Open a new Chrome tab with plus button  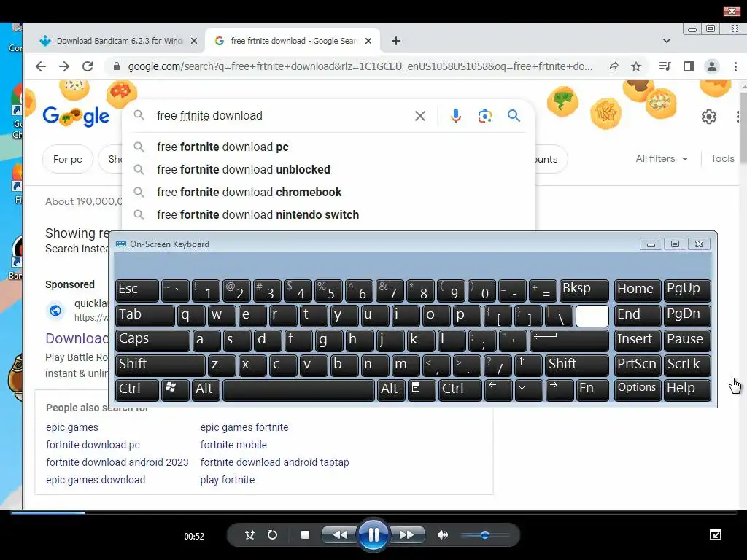coord(396,41)
